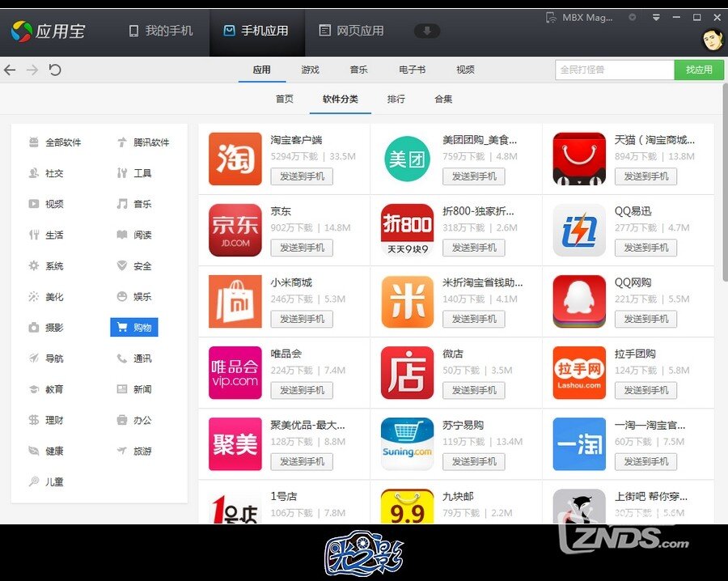This screenshot has height=581, width=728.
Task: Open the Suning.com cart app icon
Action: [x=407, y=444]
